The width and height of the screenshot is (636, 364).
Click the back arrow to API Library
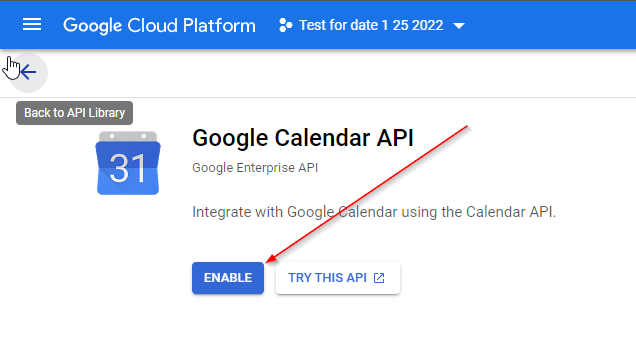tap(28, 73)
